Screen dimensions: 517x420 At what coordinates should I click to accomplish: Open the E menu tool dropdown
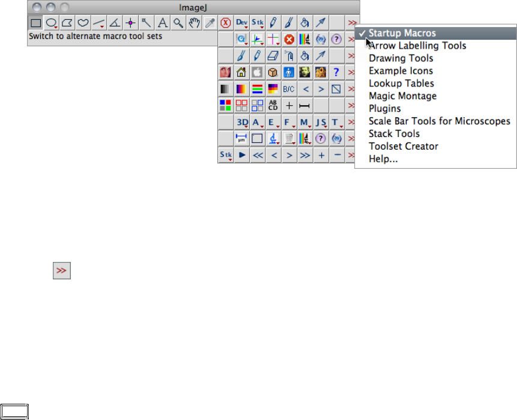(273, 122)
